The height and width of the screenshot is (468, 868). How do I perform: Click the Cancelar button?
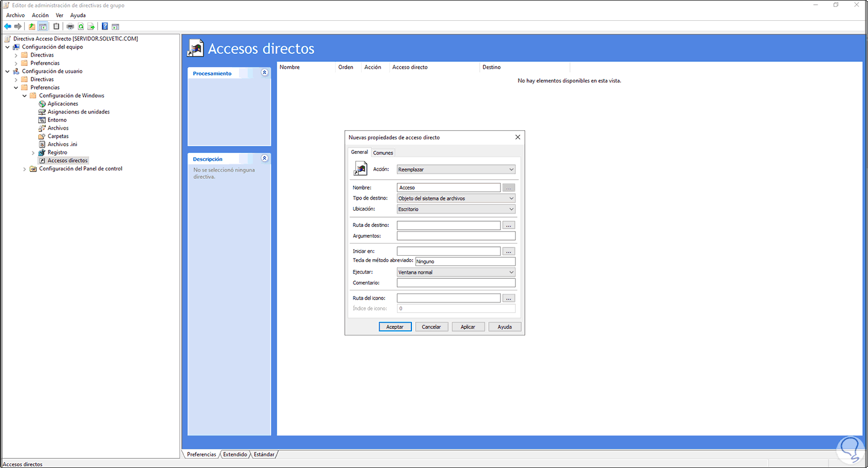click(x=432, y=327)
